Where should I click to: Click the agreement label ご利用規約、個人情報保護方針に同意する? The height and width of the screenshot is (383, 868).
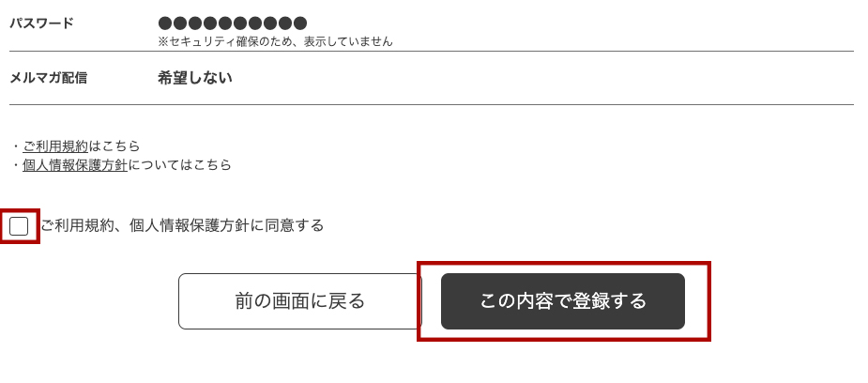tap(182, 225)
